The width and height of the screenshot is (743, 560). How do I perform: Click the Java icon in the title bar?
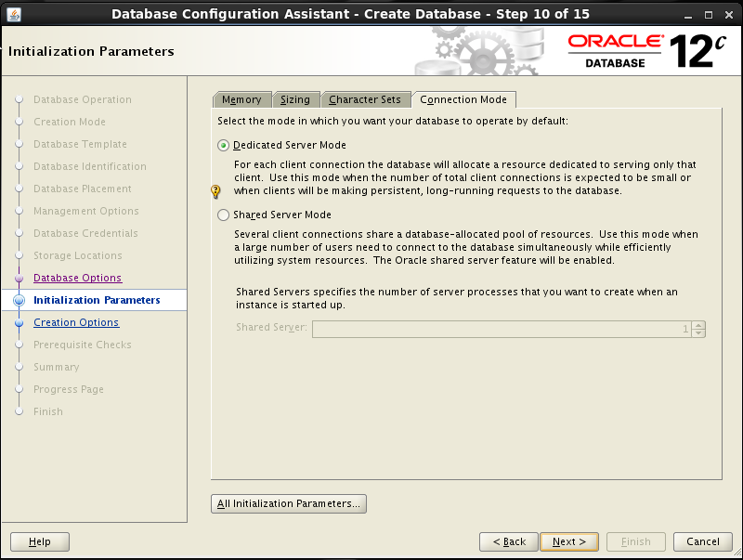click(14, 14)
